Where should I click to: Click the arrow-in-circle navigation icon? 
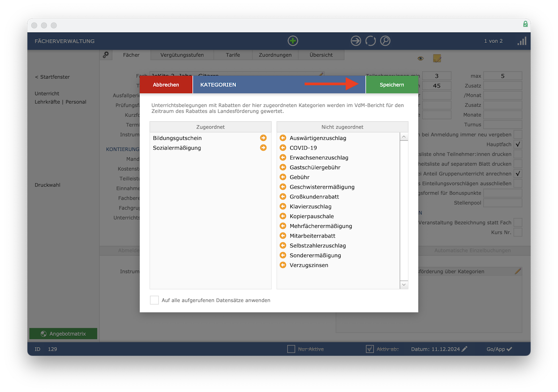(x=356, y=41)
